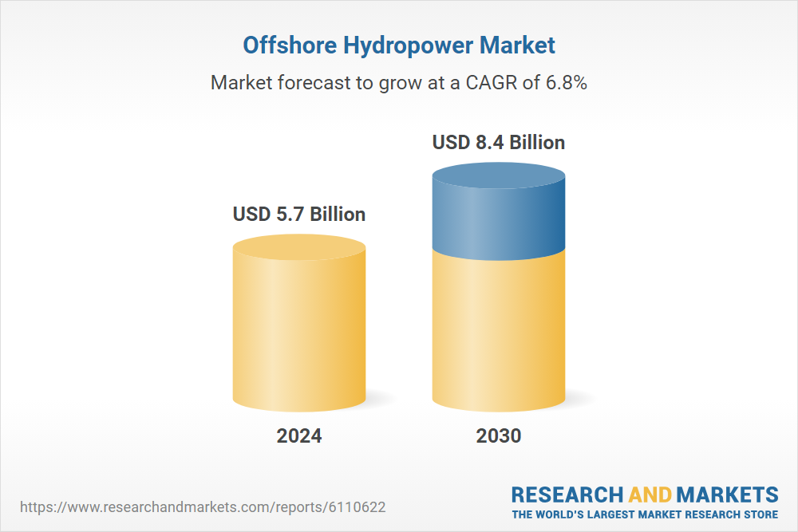Click the blue top ellipse of 2030 cylinder

(499, 175)
